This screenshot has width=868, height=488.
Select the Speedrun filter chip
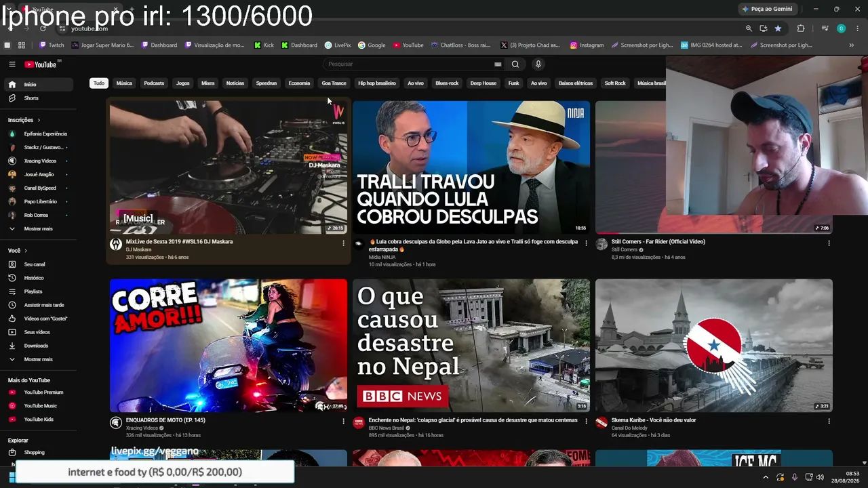[267, 83]
